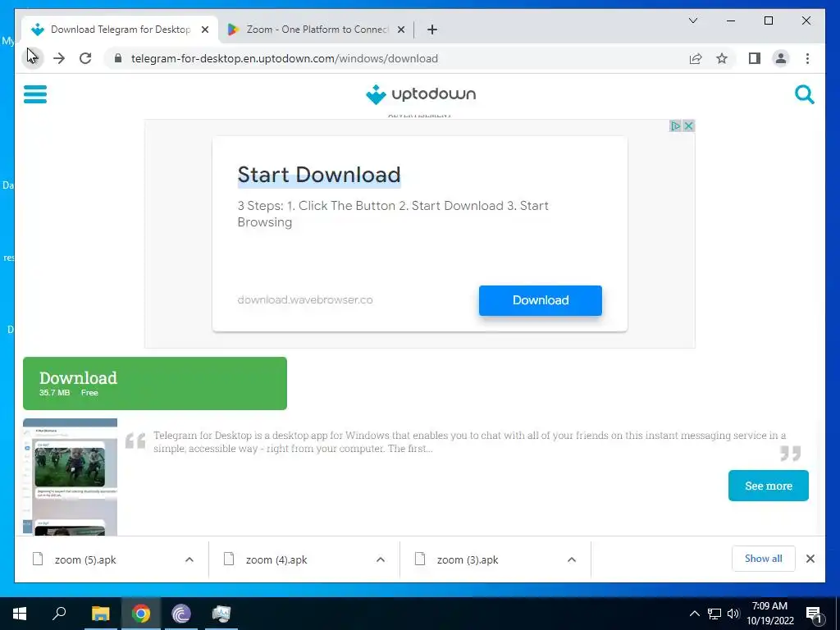Image resolution: width=840 pixels, height=630 pixels.
Task: Click the 3 Steps ad description text
Action: pos(393,214)
